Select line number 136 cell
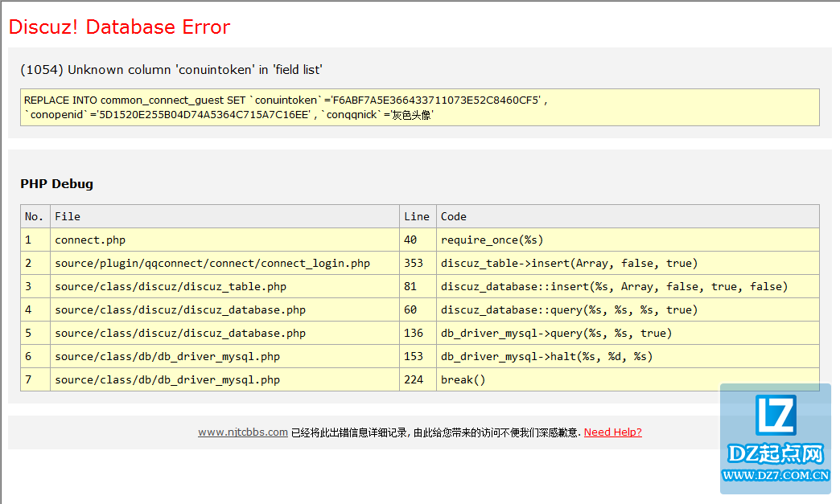Screen dimensions: 840x504 click(x=418, y=334)
